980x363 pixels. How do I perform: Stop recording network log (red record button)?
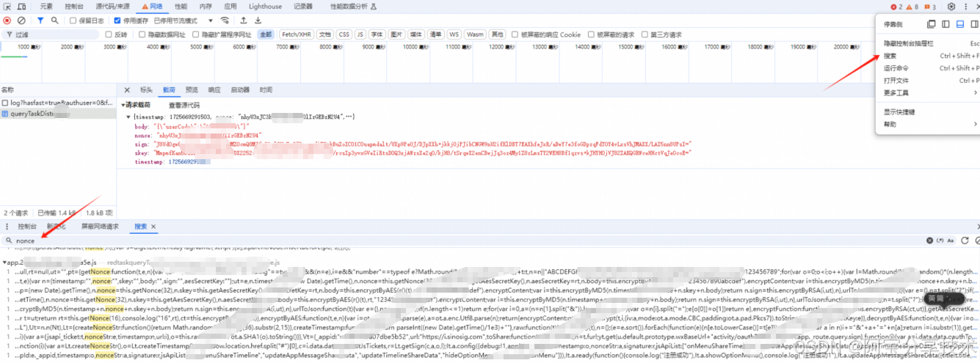pyautogui.click(x=7, y=21)
